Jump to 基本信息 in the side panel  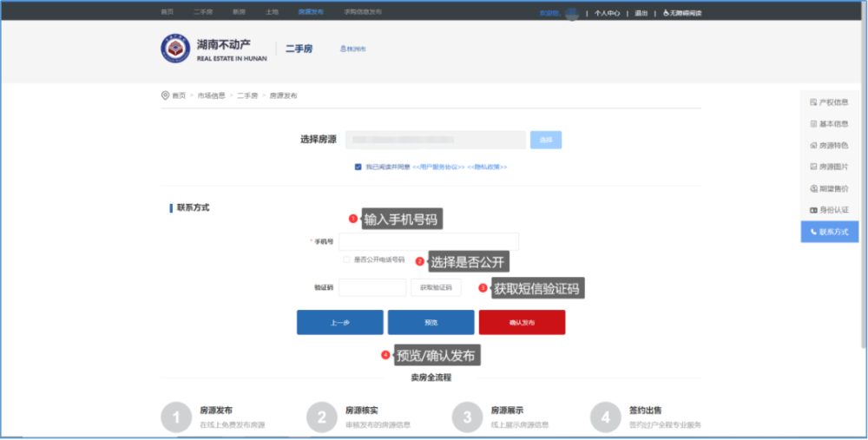click(829, 124)
